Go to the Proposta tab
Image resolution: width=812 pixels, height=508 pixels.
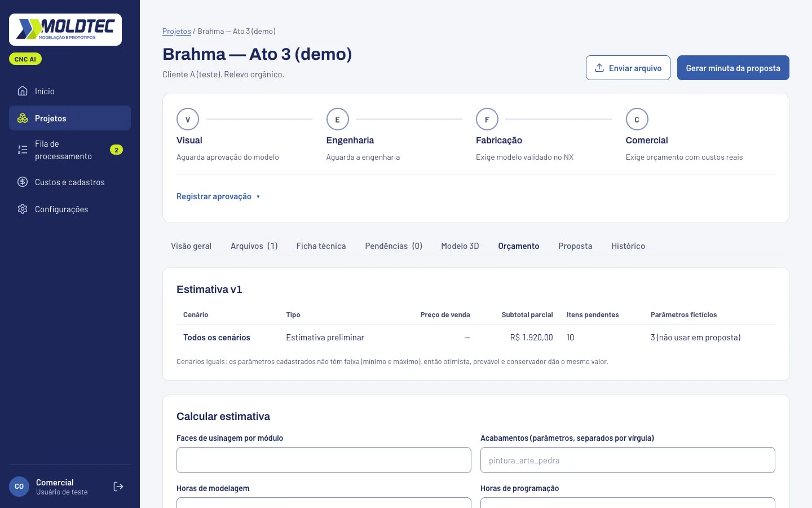click(x=575, y=246)
